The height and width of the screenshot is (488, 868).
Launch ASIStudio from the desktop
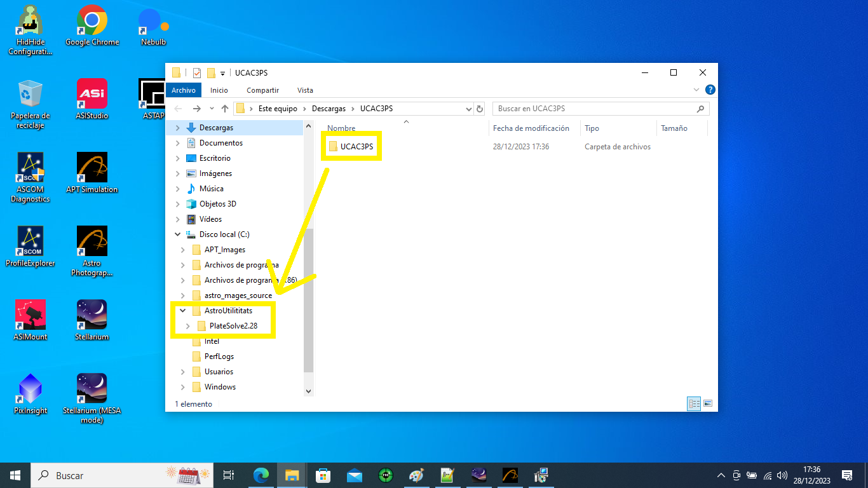(x=92, y=94)
